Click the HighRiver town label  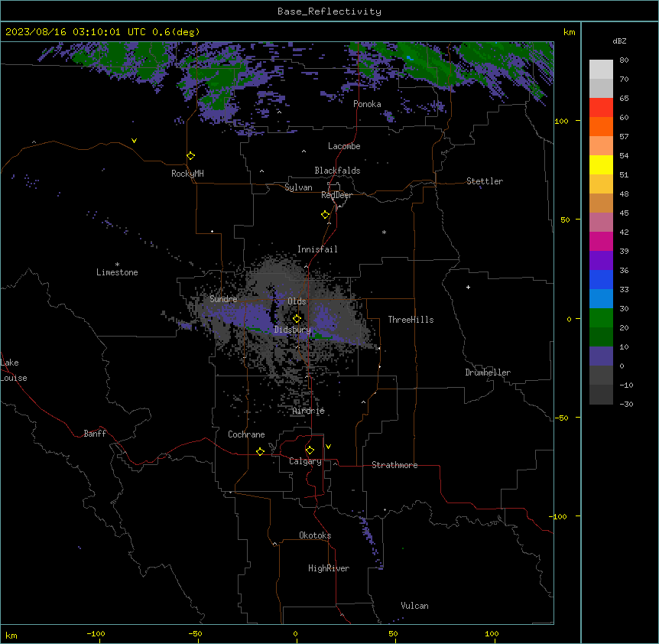click(x=329, y=568)
